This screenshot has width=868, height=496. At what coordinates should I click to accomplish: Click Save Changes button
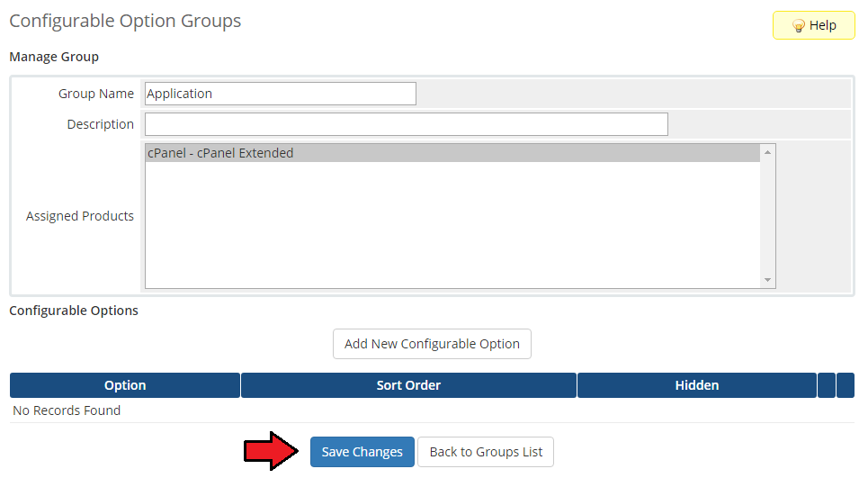point(362,452)
